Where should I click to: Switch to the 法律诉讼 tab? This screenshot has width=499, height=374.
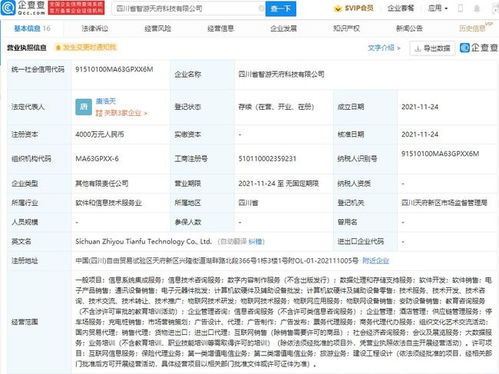tap(95, 29)
